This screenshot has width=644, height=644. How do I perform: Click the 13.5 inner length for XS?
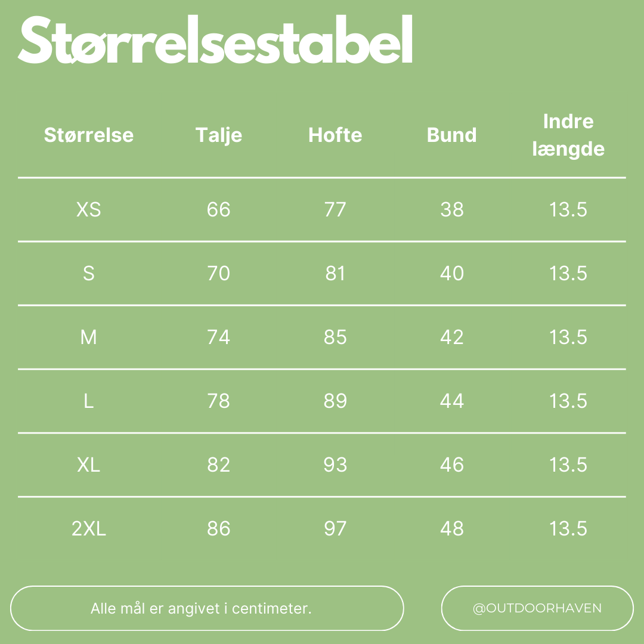[568, 210]
